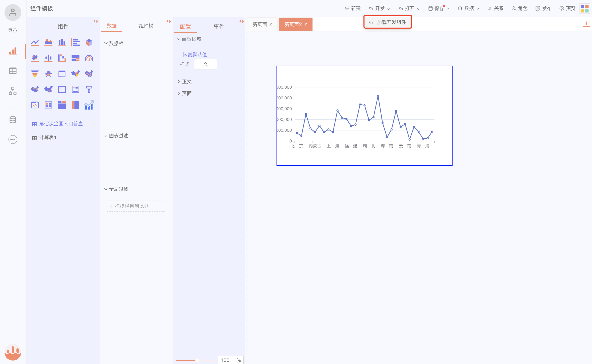The image size is (592, 364).
Task: Select the paint roller style icon
Action: point(89,89)
